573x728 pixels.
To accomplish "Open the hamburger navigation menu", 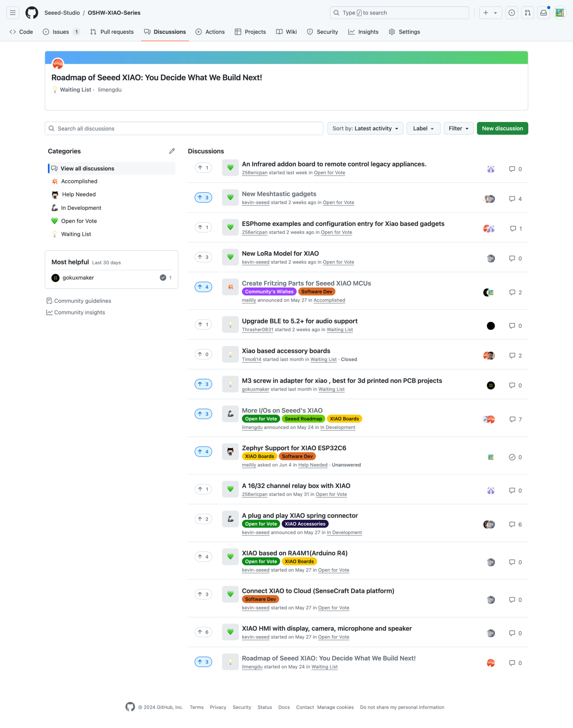I will click(13, 13).
